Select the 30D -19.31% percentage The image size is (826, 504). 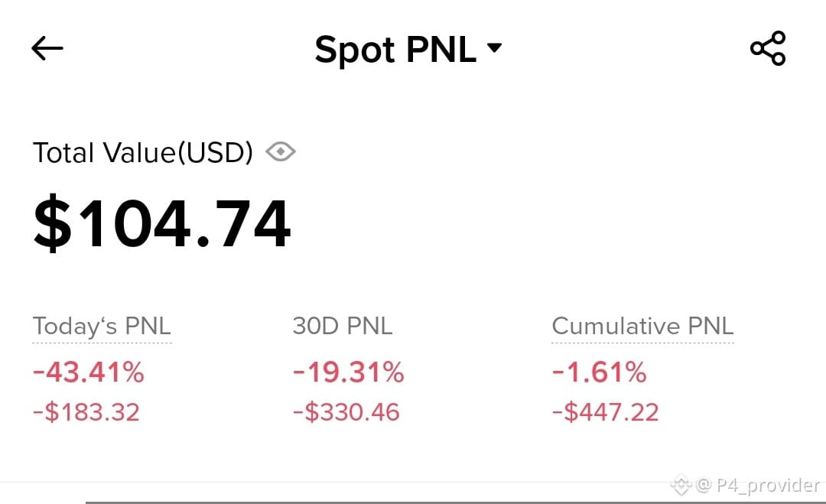(349, 372)
